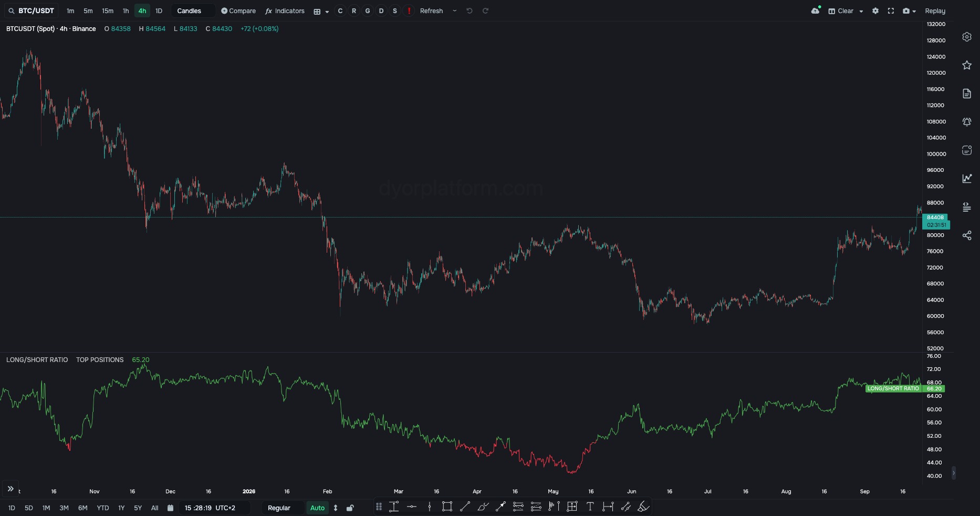Viewport: 980px width, 516px height.
Task: Enter fullscreen chart mode
Action: (x=891, y=11)
